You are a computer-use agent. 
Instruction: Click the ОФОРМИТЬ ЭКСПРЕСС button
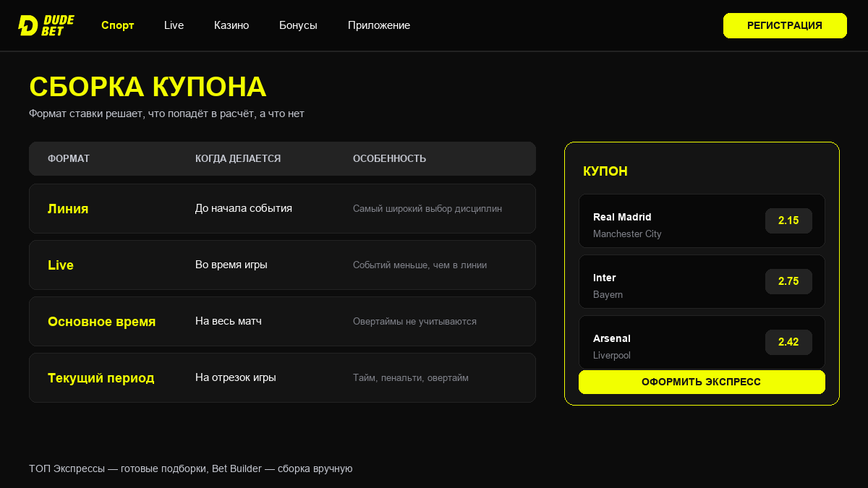(702, 382)
